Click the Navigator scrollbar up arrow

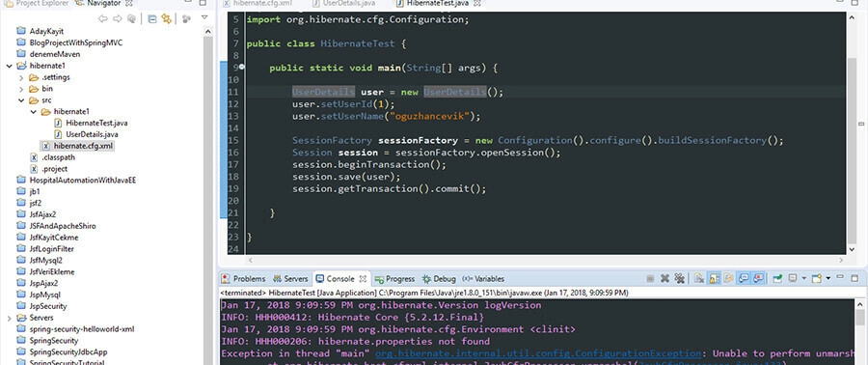point(208,32)
